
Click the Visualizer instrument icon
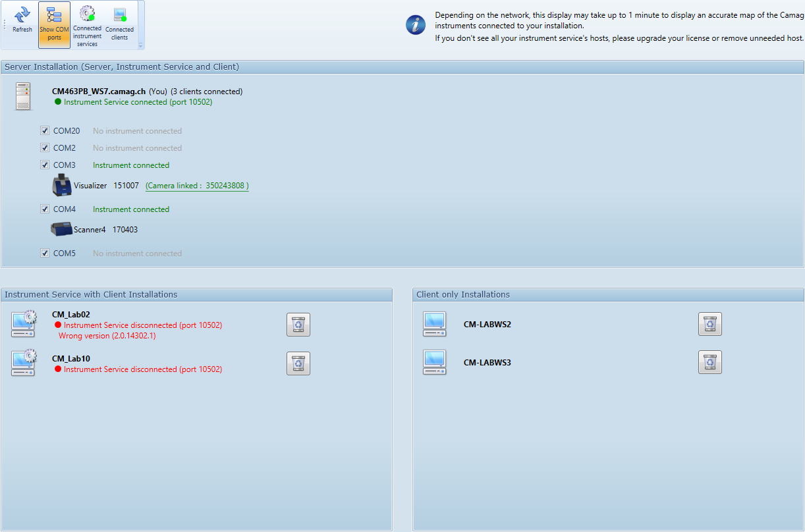62,185
